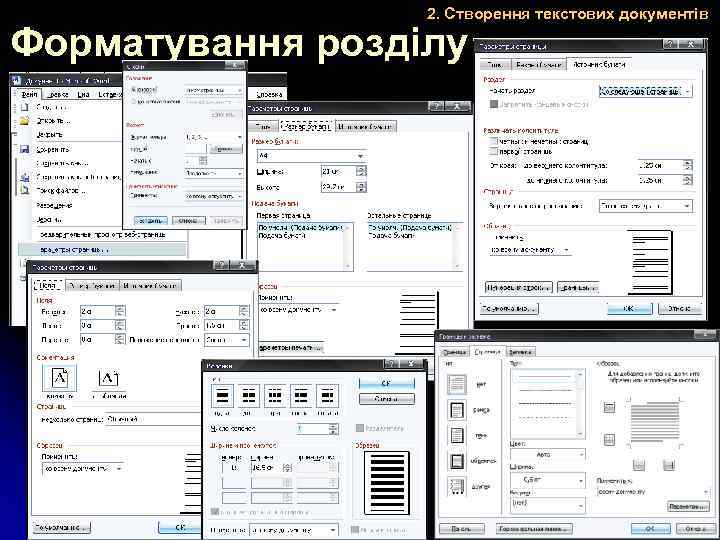Click Help button in paper size dialog
The height and width of the screenshot is (540, 720).
[x=437, y=107]
